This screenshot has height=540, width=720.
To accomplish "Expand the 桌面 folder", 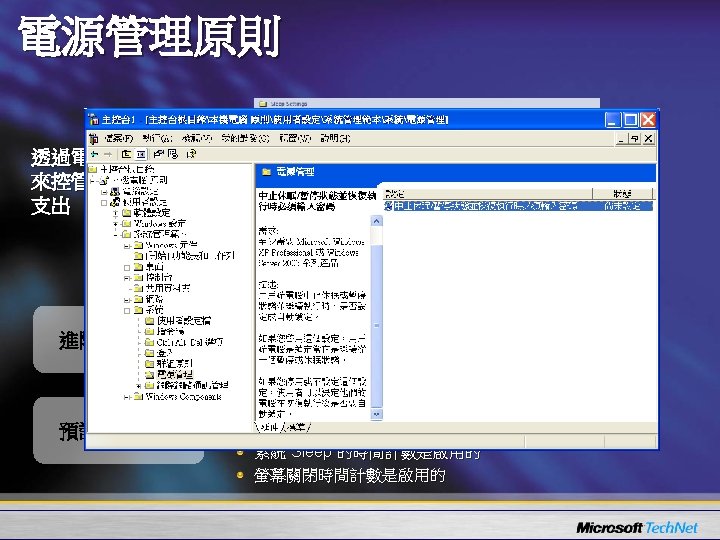I will [127, 267].
